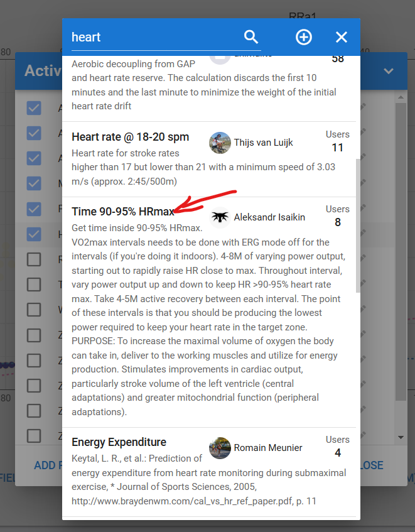Check the first unchecked checkbox in background list
Image resolution: width=415 pixels, height=532 pixels.
tap(34, 259)
